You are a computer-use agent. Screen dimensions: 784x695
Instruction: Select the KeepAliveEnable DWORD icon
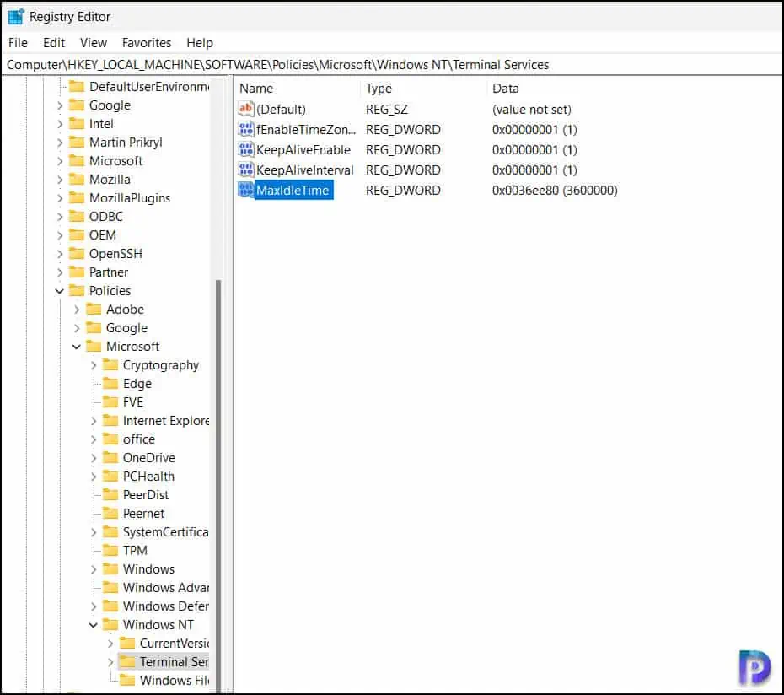(246, 149)
